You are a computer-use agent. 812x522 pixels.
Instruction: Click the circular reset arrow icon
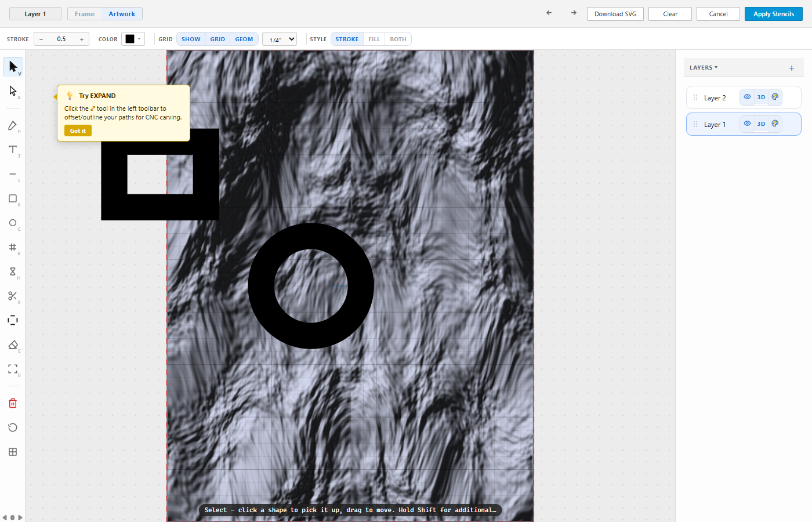coord(13,427)
